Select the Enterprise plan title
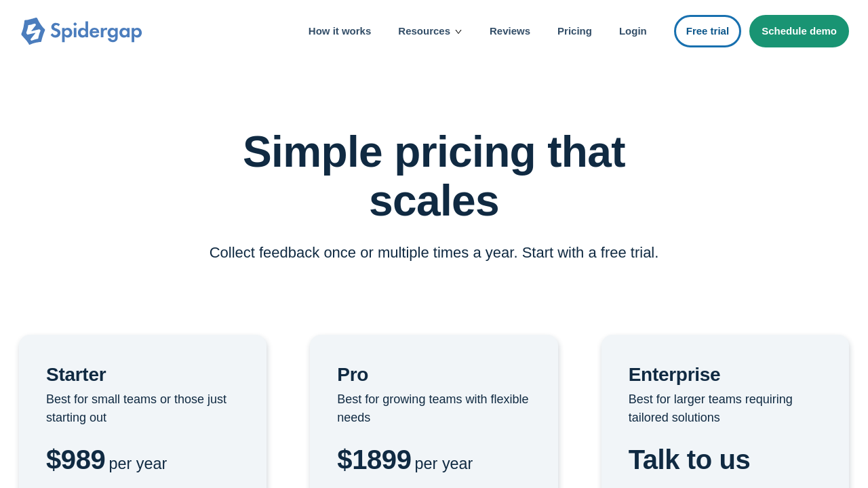Screen dimensions: 868x488 [674, 374]
